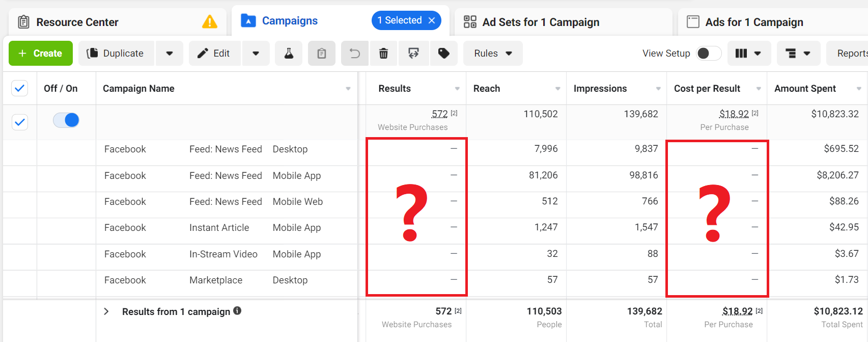Open the Duplicate dropdown arrow
The image size is (868, 342).
click(x=170, y=54)
